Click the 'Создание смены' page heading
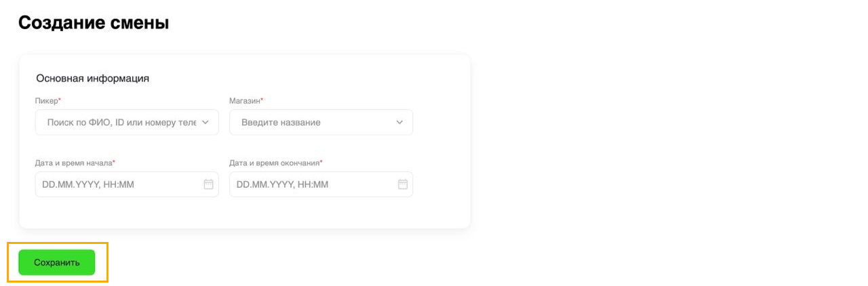 94,23
